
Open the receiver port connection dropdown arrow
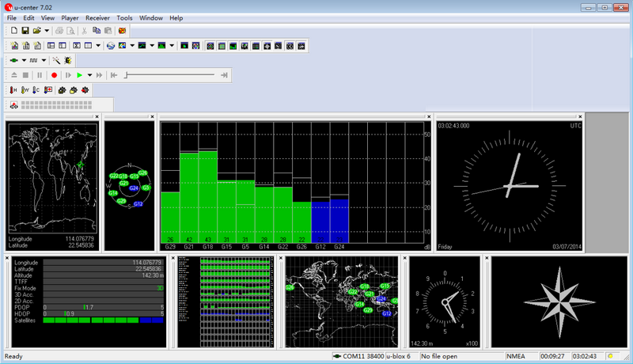tap(24, 60)
